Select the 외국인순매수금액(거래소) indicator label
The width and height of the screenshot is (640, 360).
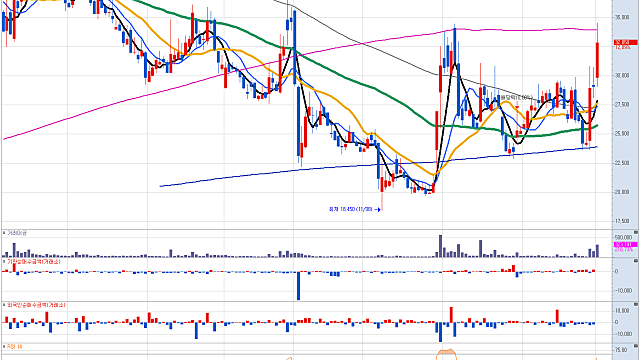pyautogui.click(x=36, y=305)
